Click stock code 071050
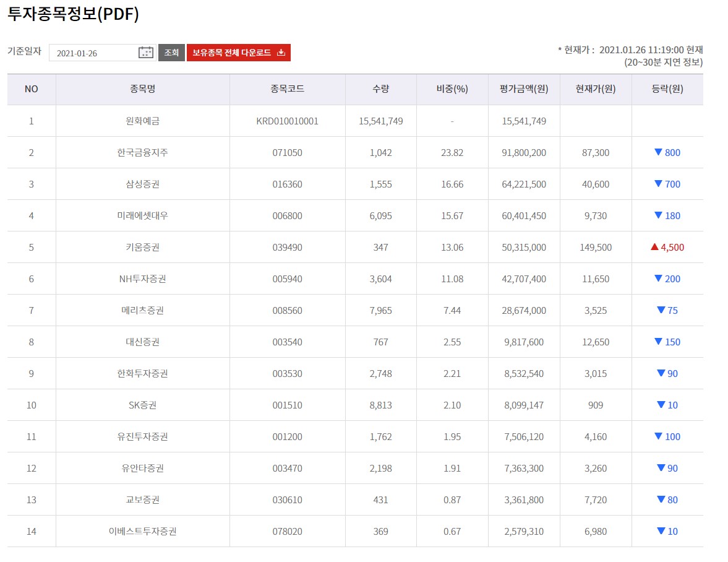 coord(288,153)
